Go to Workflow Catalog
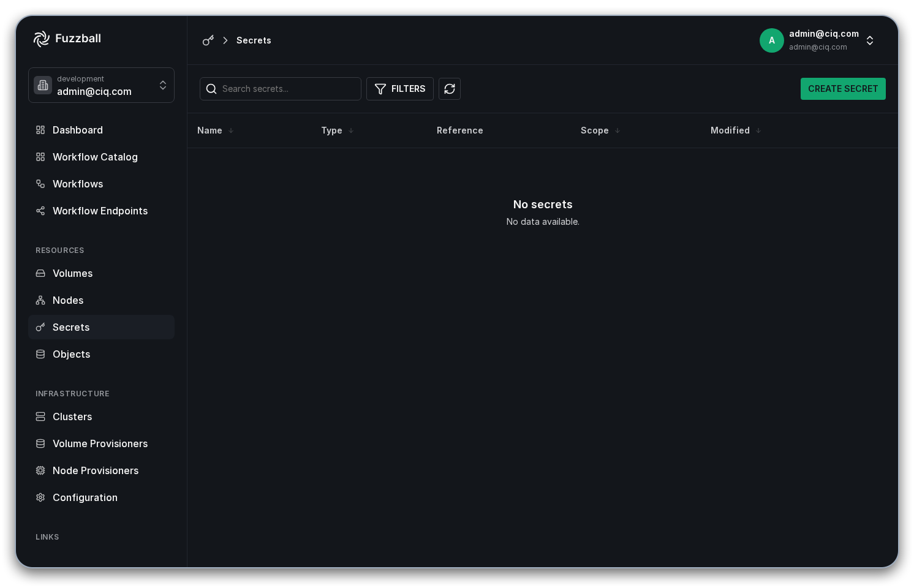Screen dimensions: 914x588 pos(101,157)
